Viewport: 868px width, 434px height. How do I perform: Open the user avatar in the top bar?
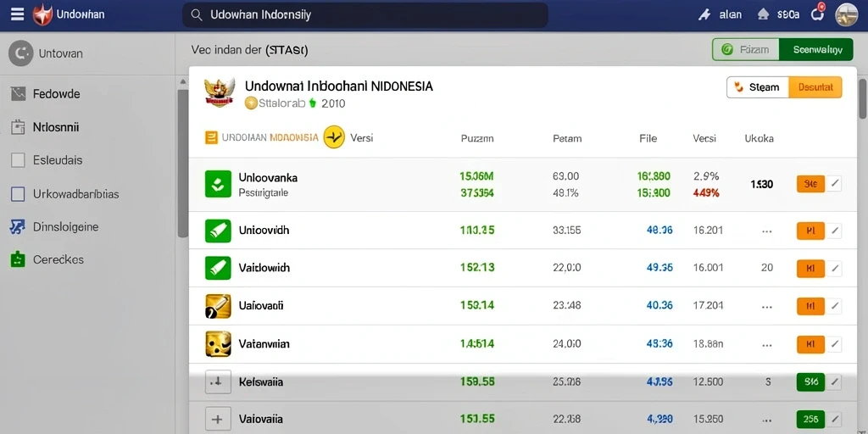846,15
